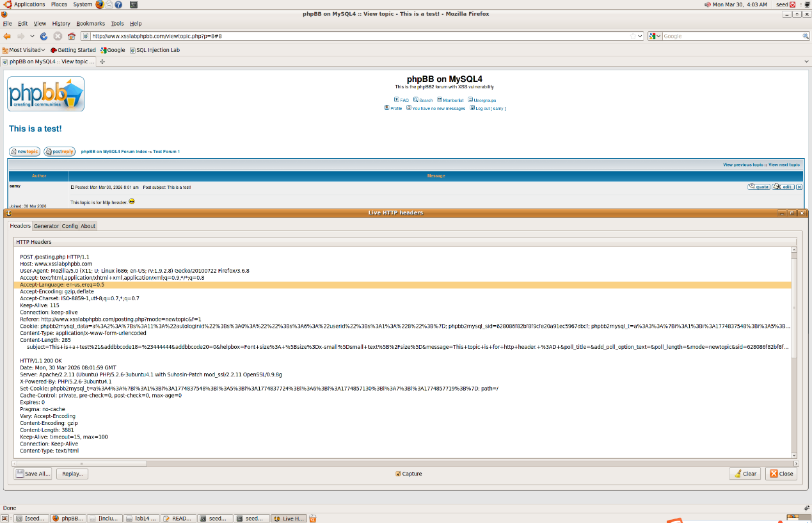This screenshot has height=523, width=812.
Task: Click the new topic button
Action: (24, 152)
